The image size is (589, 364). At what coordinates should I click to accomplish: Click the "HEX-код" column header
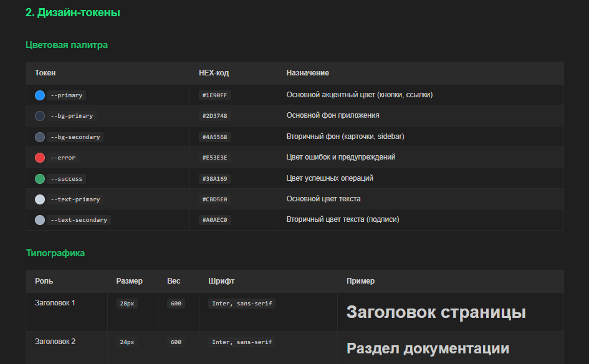214,73
